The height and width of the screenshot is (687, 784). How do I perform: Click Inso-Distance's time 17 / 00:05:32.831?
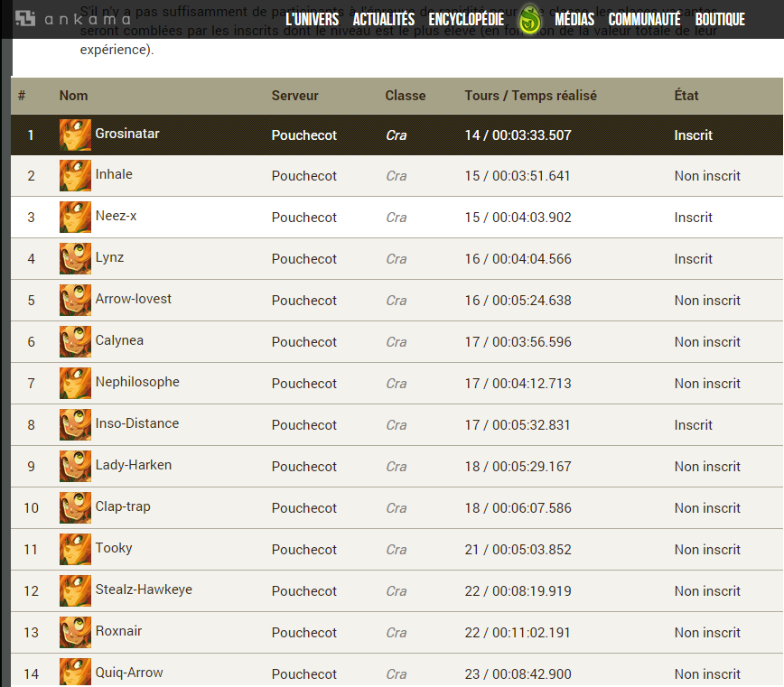[518, 424]
